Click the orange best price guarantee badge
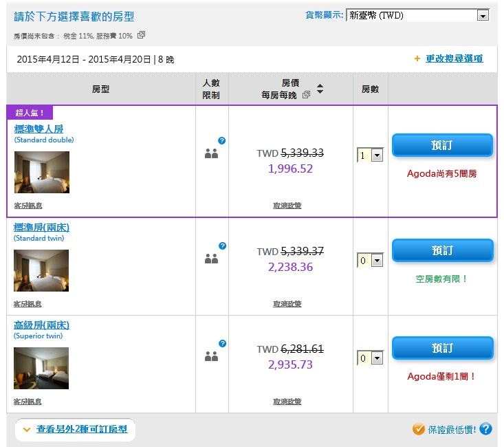The height and width of the screenshot is (447, 504). 419,429
